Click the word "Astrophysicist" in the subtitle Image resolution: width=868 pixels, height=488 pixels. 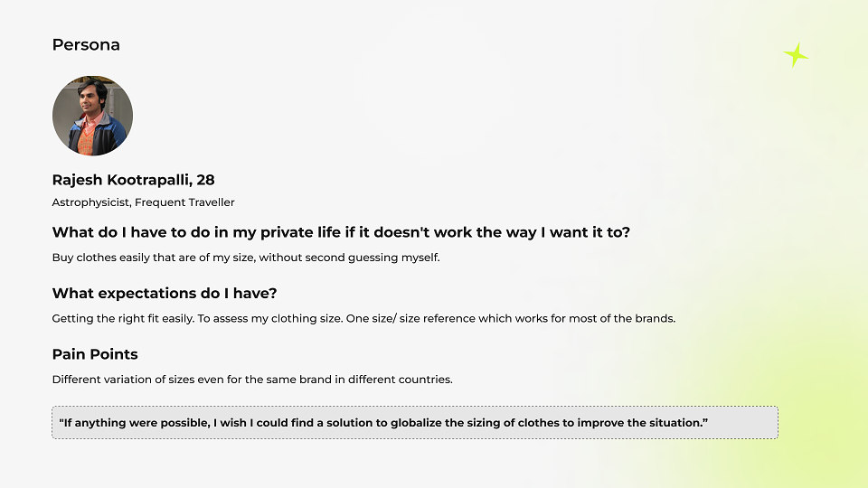90,202
